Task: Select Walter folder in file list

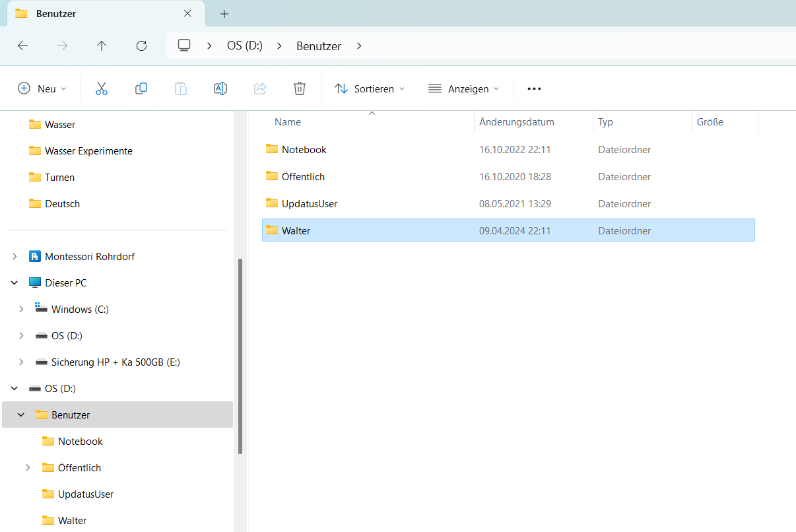Action: point(508,230)
